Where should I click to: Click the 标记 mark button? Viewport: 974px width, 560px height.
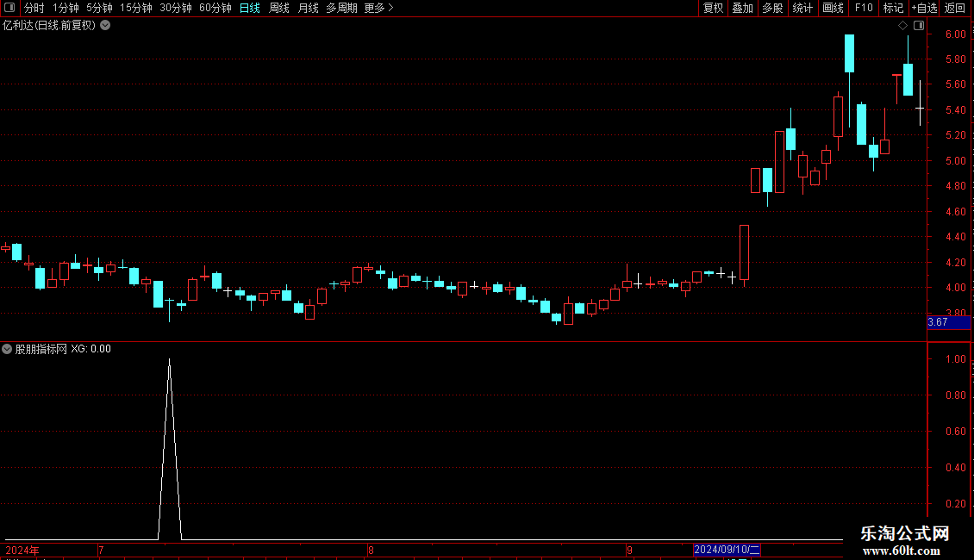click(x=893, y=8)
